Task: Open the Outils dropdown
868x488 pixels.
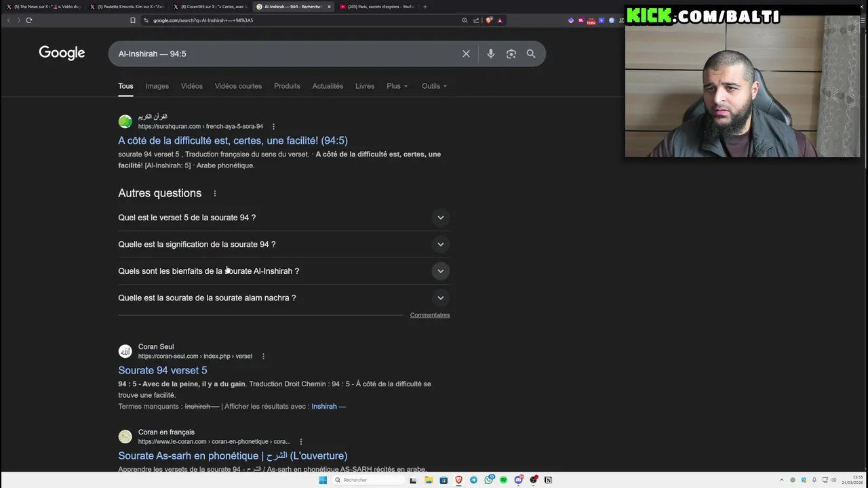Action: [x=434, y=86]
